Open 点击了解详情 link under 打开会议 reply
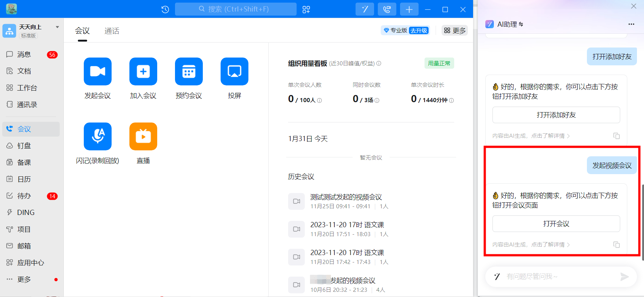 pos(550,245)
